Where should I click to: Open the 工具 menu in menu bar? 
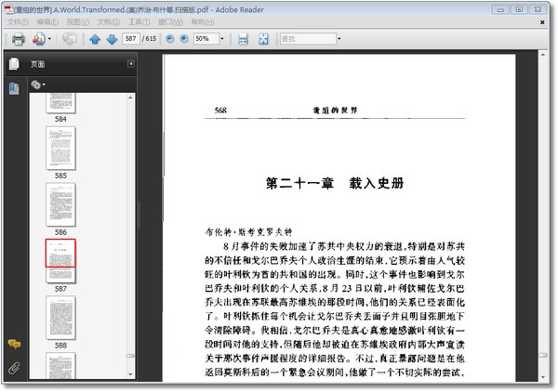click(139, 22)
